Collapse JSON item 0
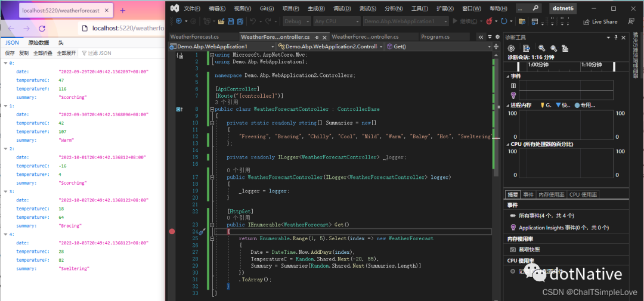 click(5, 63)
